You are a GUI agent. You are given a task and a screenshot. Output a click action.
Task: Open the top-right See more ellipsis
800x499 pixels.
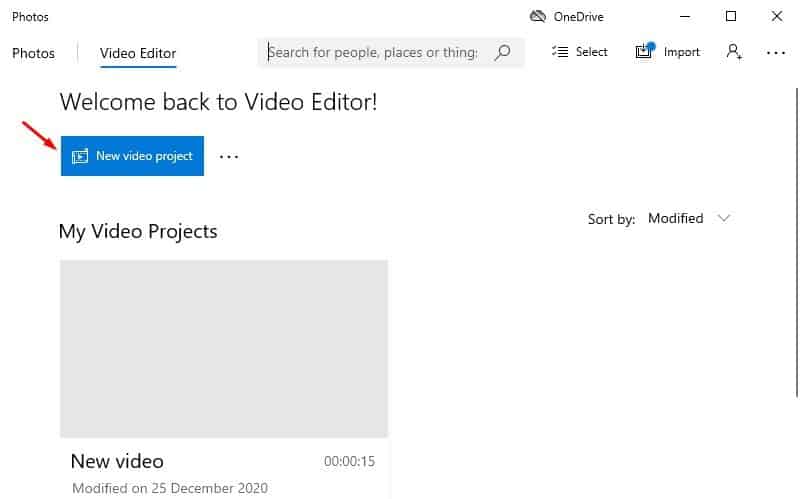pos(776,53)
